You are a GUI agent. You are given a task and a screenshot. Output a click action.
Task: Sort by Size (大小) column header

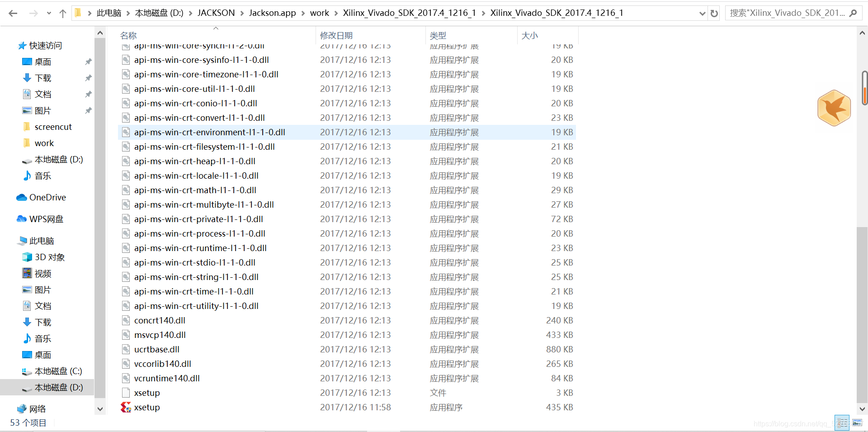coord(530,35)
